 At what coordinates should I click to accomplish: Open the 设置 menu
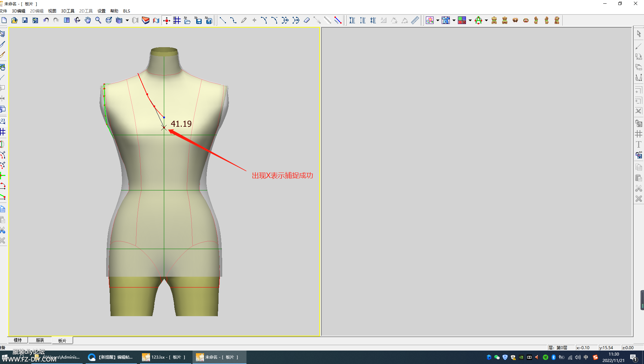pos(101,11)
